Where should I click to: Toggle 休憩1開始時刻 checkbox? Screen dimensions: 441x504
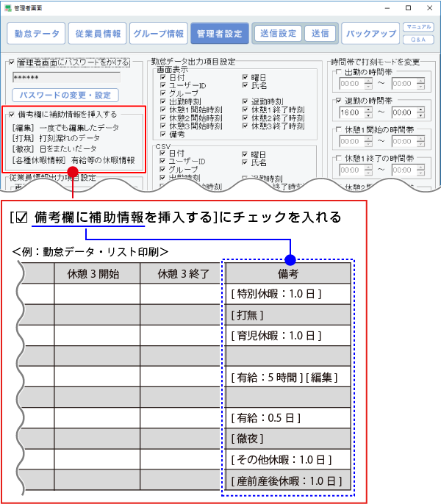pyautogui.click(x=162, y=109)
